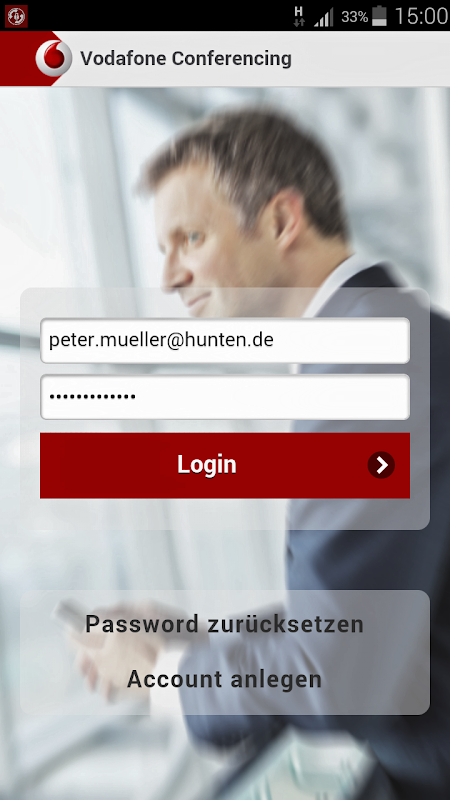This screenshot has width=450, height=800.
Task: Tap the empty header area right of the title
Action: pos(370,59)
